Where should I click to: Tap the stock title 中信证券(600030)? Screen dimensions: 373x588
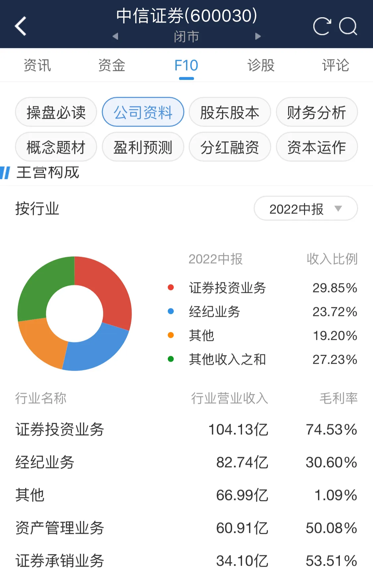(187, 16)
